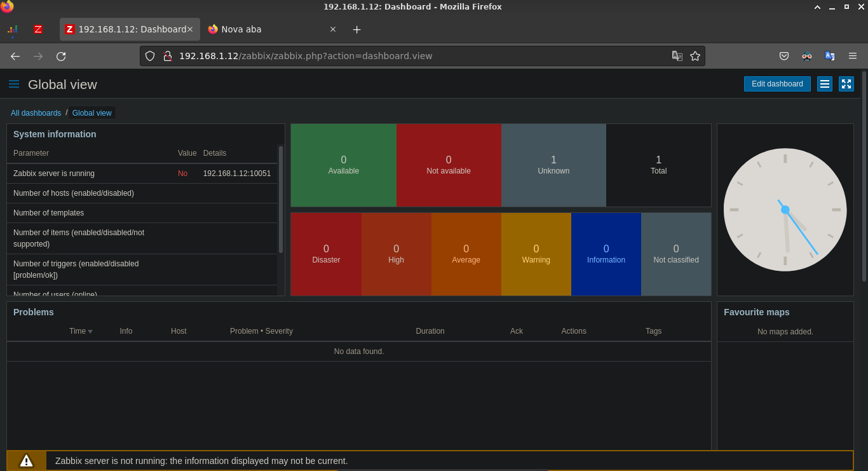
Task: Click the insecure connection lock icon
Action: [x=168, y=56]
